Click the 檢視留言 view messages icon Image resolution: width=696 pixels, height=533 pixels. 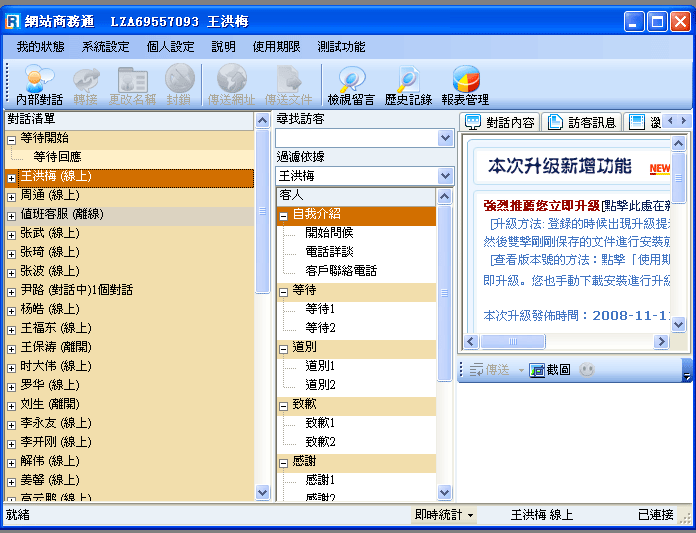click(x=351, y=86)
